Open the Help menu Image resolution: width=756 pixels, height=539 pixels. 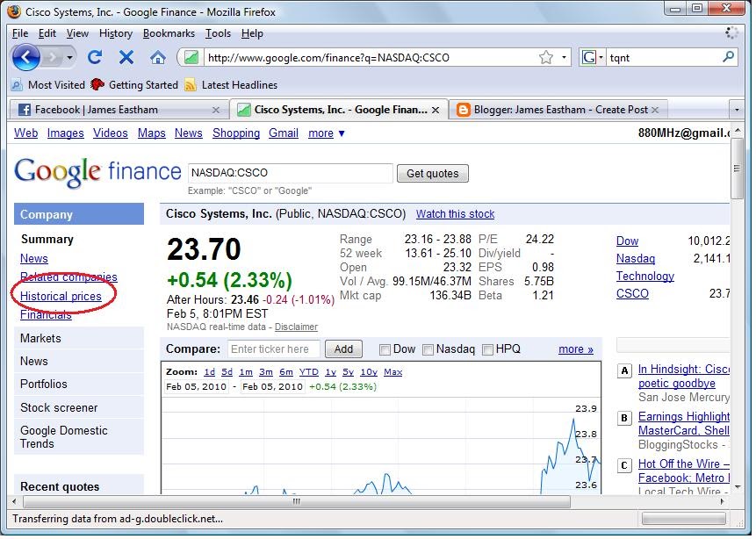click(x=252, y=33)
